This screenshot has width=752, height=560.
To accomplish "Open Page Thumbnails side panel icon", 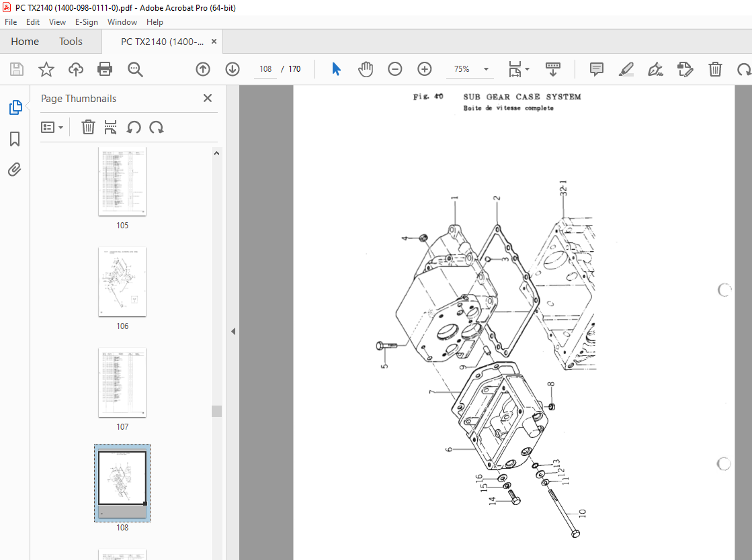I will point(15,107).
